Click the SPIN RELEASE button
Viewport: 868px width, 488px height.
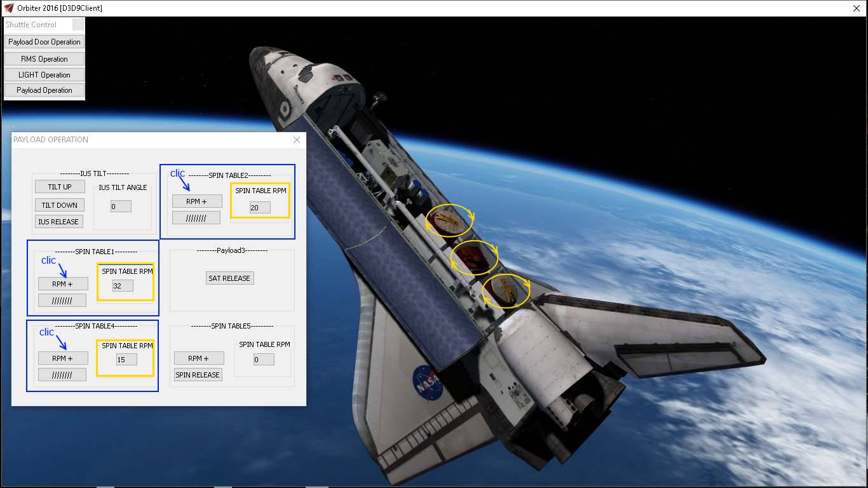point(198,375)
